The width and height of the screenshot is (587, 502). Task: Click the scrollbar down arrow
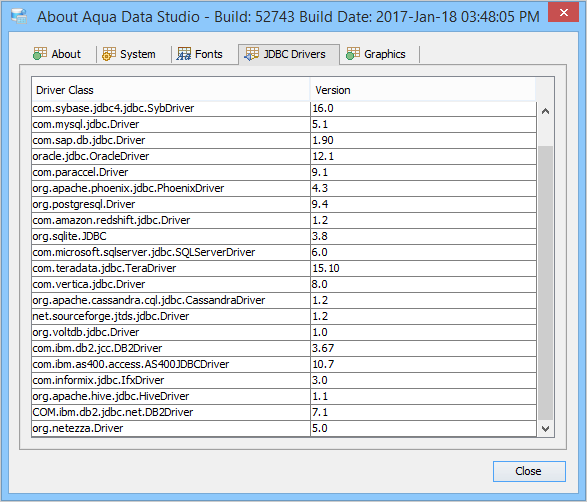coord(545,428)
